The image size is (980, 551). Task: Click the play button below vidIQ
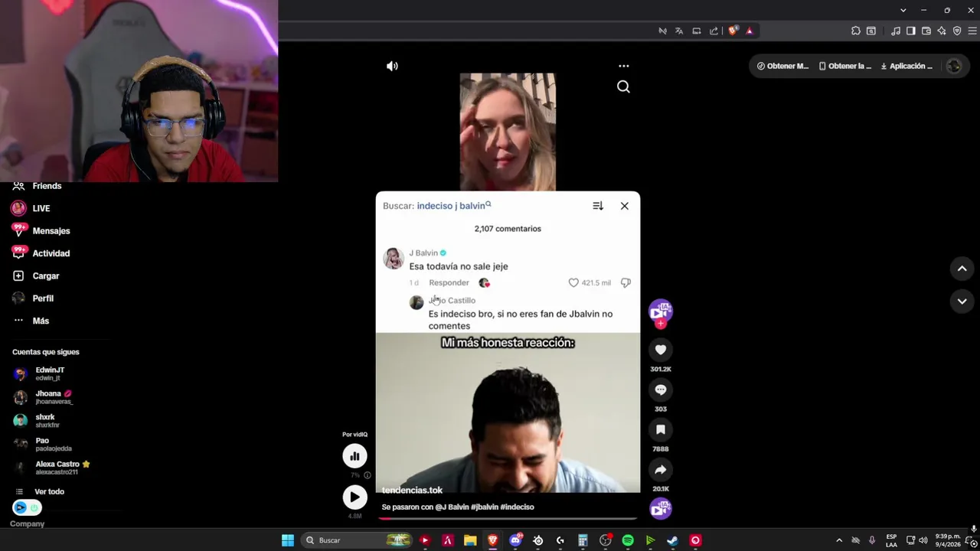(x=354, y=497)
